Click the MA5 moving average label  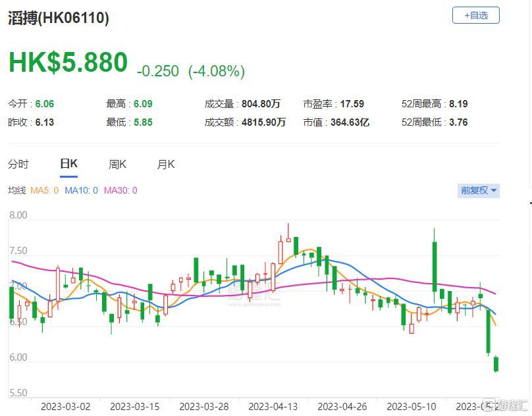coord(45,190)
